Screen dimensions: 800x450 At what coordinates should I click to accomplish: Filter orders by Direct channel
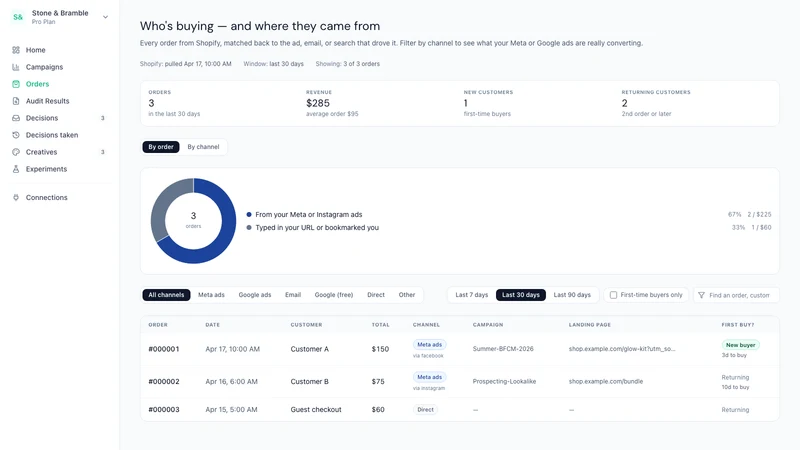tap(376, 295)
